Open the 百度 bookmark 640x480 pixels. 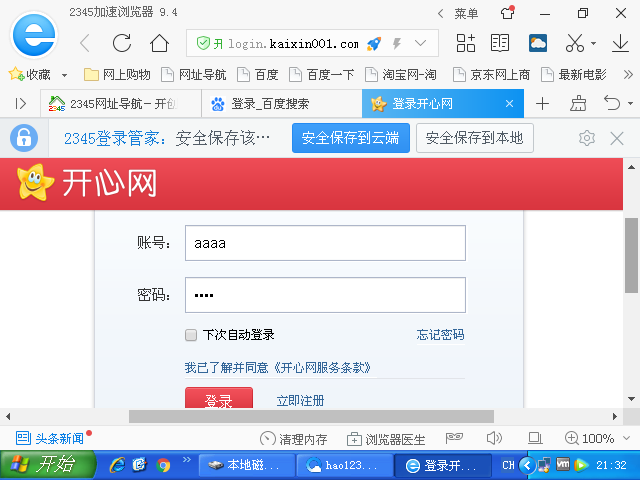pyautogui.click(x=258, y=75)
